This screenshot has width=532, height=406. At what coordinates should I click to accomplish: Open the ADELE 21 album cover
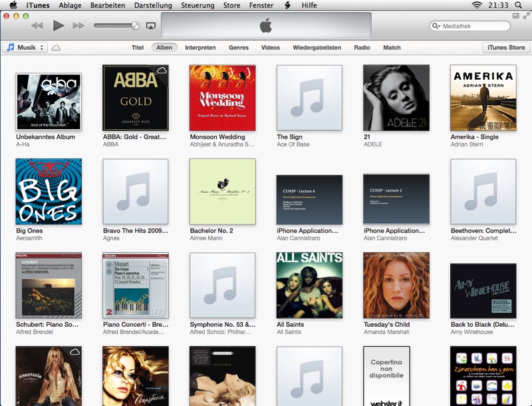[396, 98]
